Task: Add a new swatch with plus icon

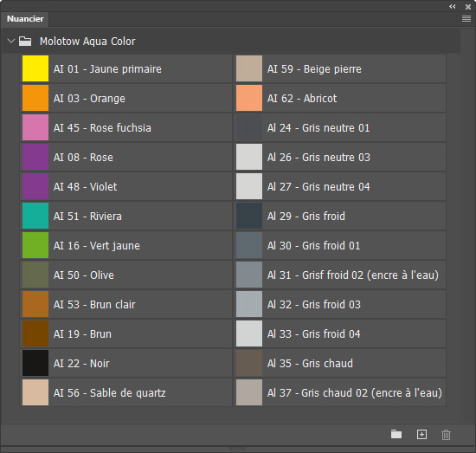Action: [x=421, y=435]
